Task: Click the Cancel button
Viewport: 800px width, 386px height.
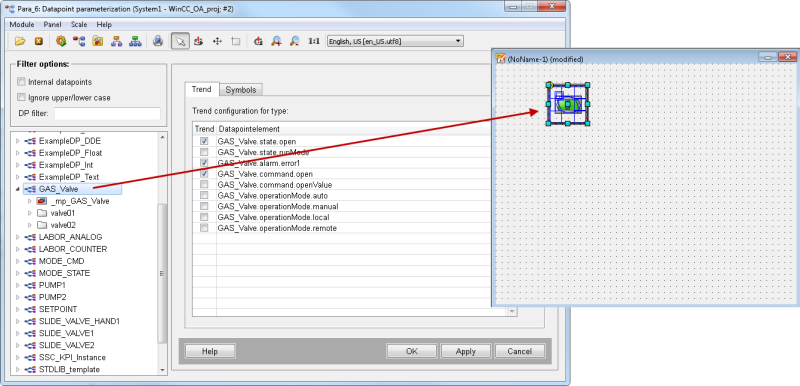Action: pos(519,351)
